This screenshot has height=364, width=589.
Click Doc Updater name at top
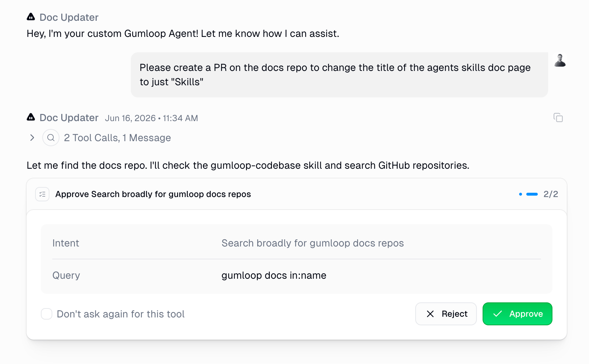tap(69, 17)
